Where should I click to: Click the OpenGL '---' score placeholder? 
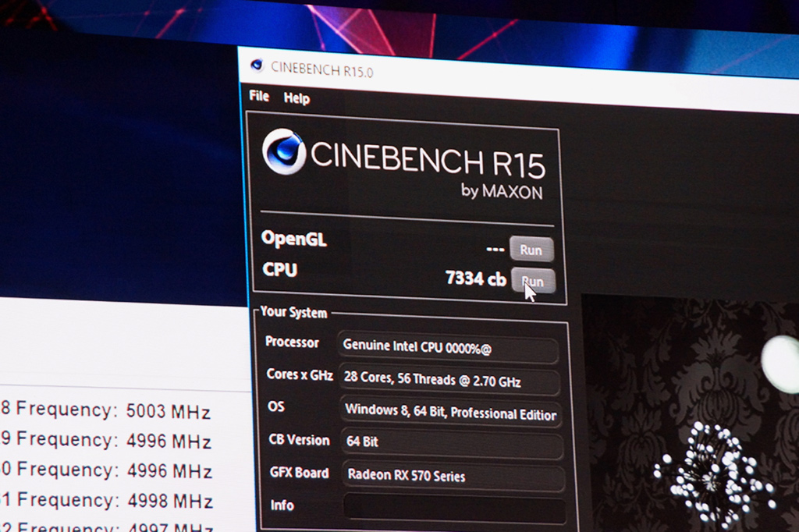[x=495, y=249]
